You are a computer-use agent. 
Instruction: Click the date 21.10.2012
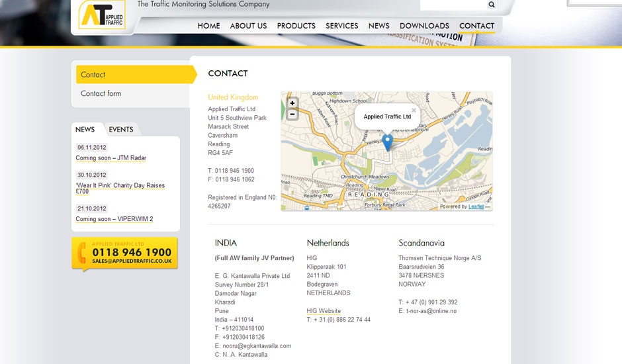[91, 208]
